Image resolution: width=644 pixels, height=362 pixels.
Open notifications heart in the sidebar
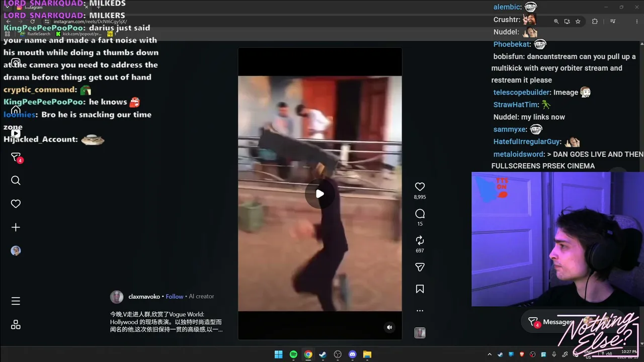(x=16, y=204)
